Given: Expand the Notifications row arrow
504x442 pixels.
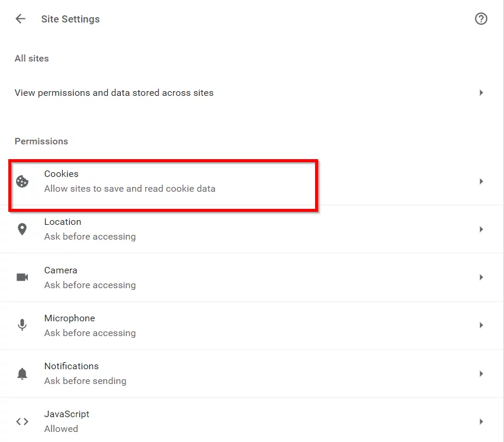Looking at the screenshot, I should point(481,373).
